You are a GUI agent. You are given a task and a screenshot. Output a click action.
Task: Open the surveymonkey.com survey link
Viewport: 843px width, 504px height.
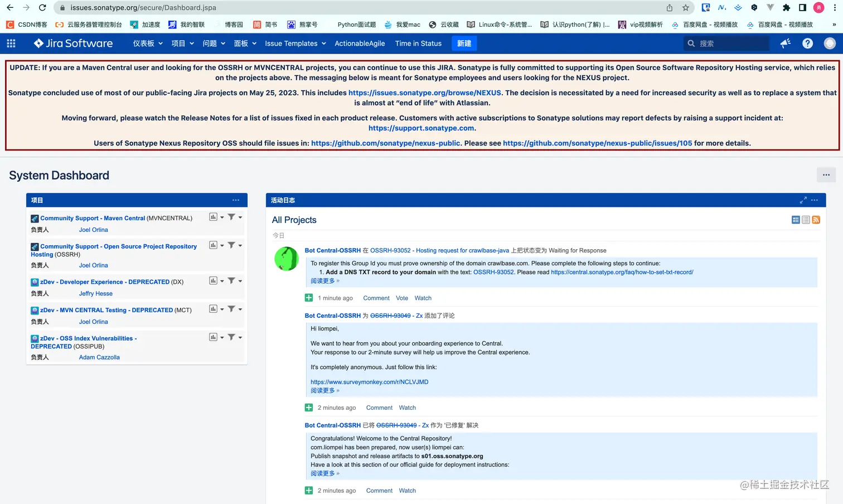pyautogui.click(x=370, y=382)
